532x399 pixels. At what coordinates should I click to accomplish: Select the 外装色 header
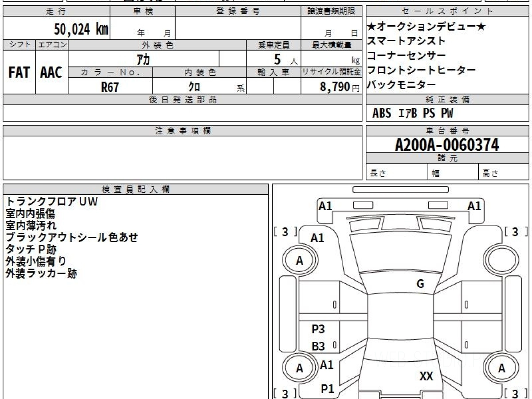pyautogui.click(x=157, y=45)
